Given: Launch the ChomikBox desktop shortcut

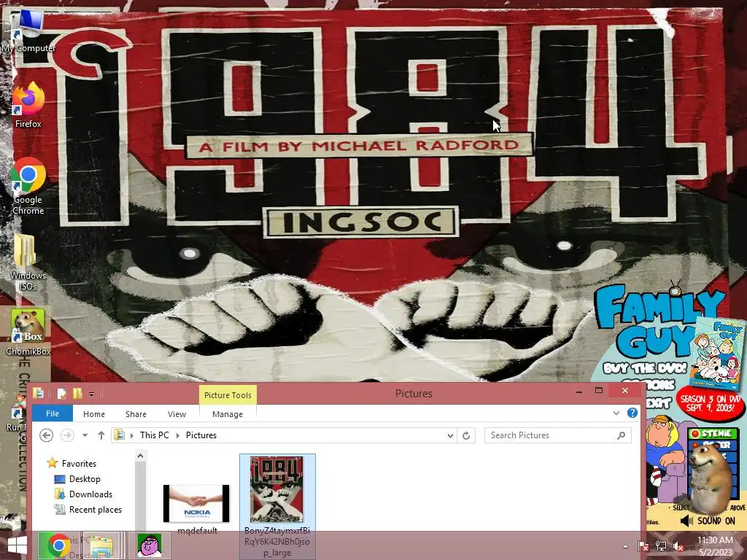Looking at the screenshot, I should [x=28, y=332].
